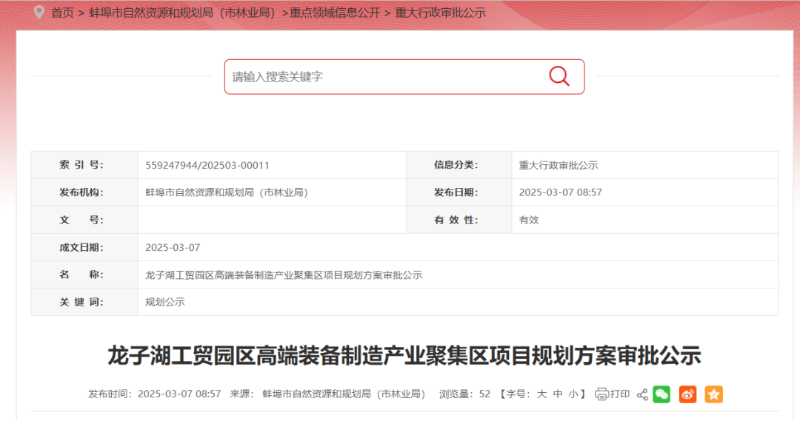The width and height of the screenshot is (800, 421).
Task: Click the location pin icon in breadcrumb
Action: coord(39,12)
